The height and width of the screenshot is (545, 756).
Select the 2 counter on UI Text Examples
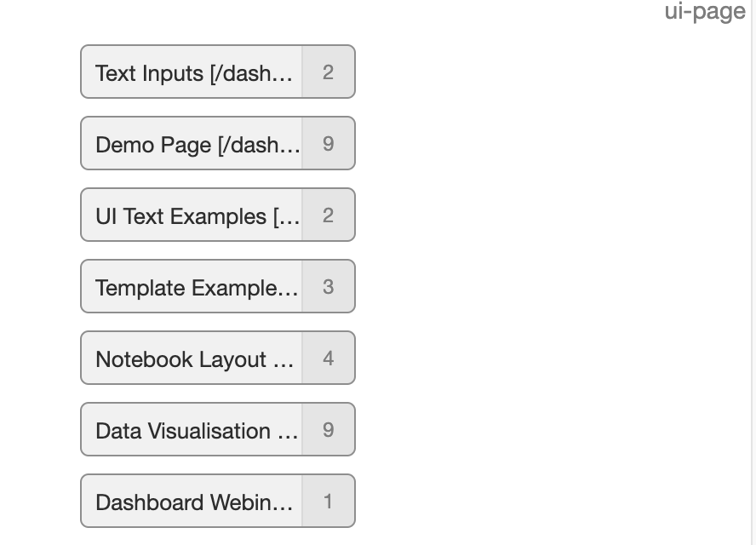click(x=328, y=215)
